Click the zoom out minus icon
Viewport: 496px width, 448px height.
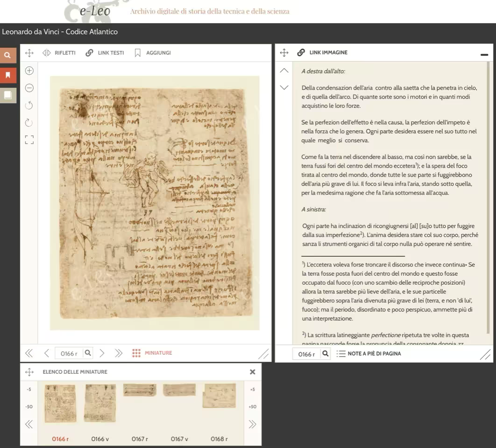pyautogui.click(x=29, y=88)
